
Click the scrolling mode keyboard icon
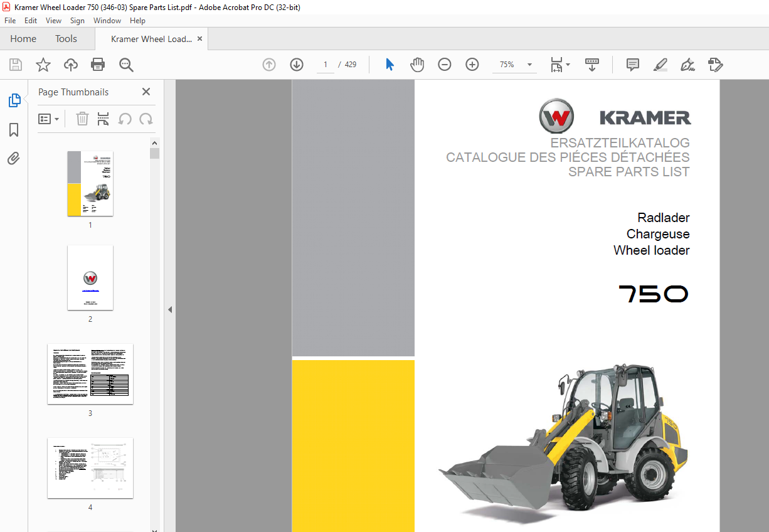(592, 65)
